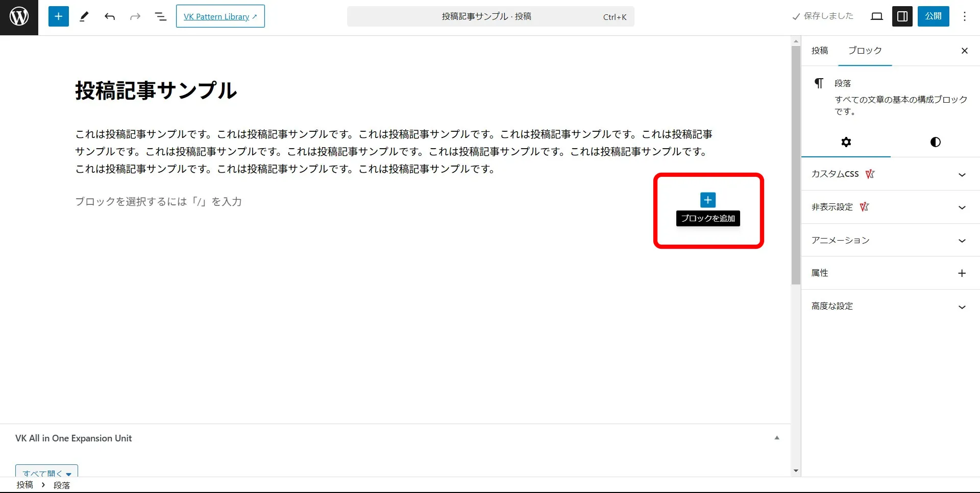Select the editing tools pencil icon
The width and height of the screenshot is (980, 493).
click(x=84, y=16)
